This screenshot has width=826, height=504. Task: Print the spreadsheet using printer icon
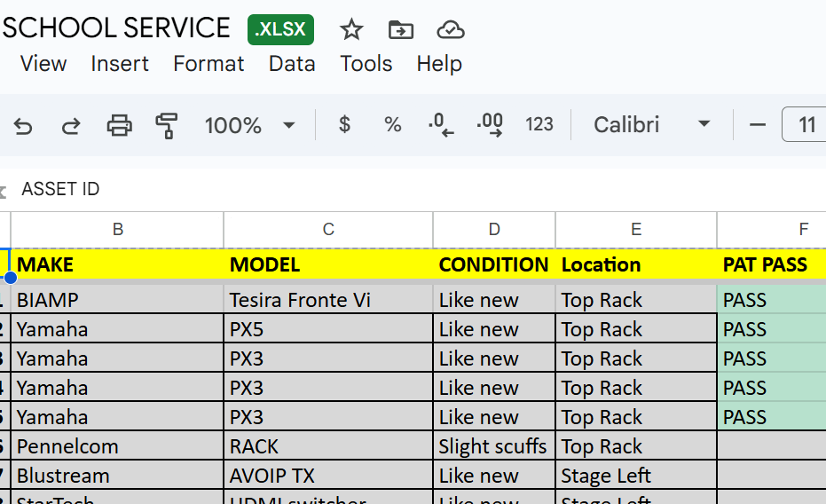(119, 125)
